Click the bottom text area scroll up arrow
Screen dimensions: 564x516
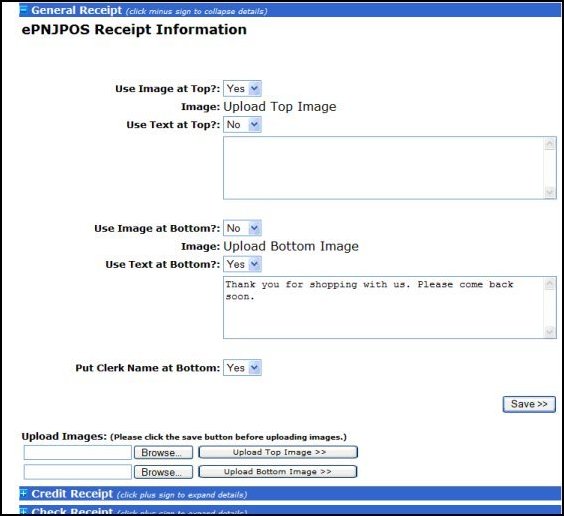point(550,284)
